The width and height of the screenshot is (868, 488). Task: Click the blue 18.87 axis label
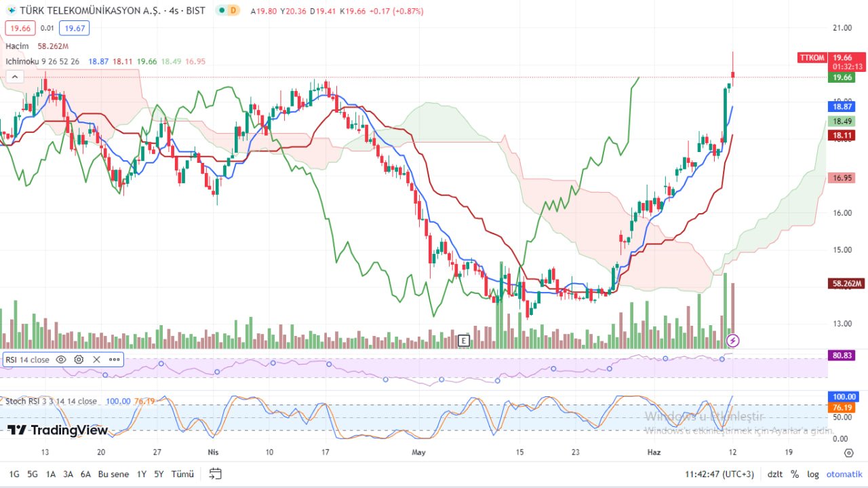(842, 107)
